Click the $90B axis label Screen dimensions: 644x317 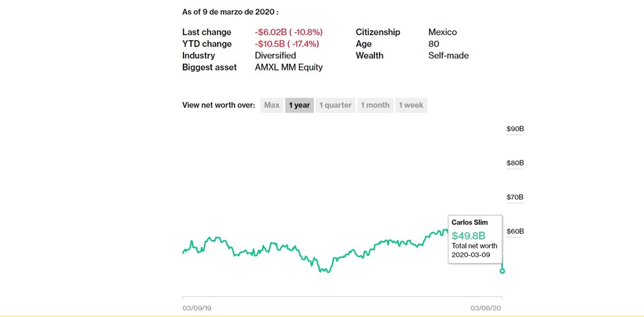click(515, 129)
